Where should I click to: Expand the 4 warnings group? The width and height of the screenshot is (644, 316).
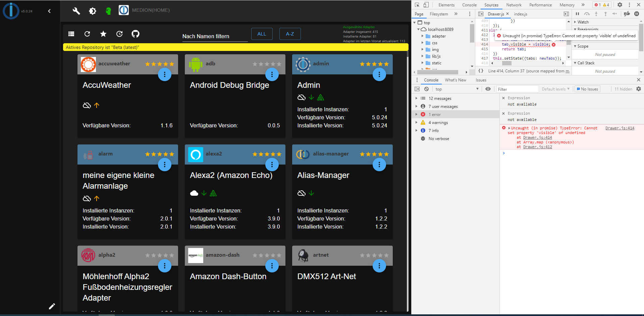(417, 122)
